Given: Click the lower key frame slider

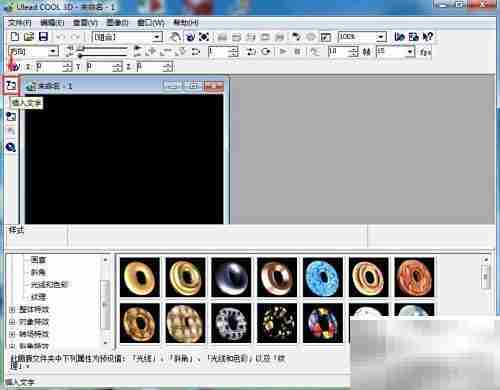Looking at the screenshot, I should pos(102,55).
